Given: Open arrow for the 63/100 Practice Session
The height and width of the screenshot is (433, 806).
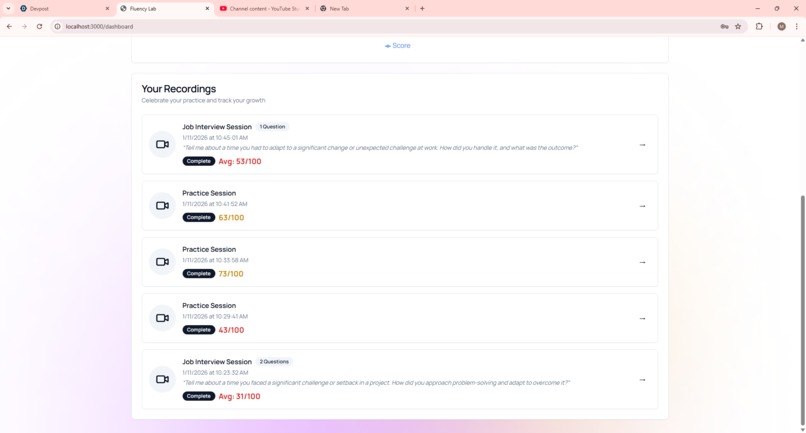Looking at the screenshot, I should pos(642,206).
